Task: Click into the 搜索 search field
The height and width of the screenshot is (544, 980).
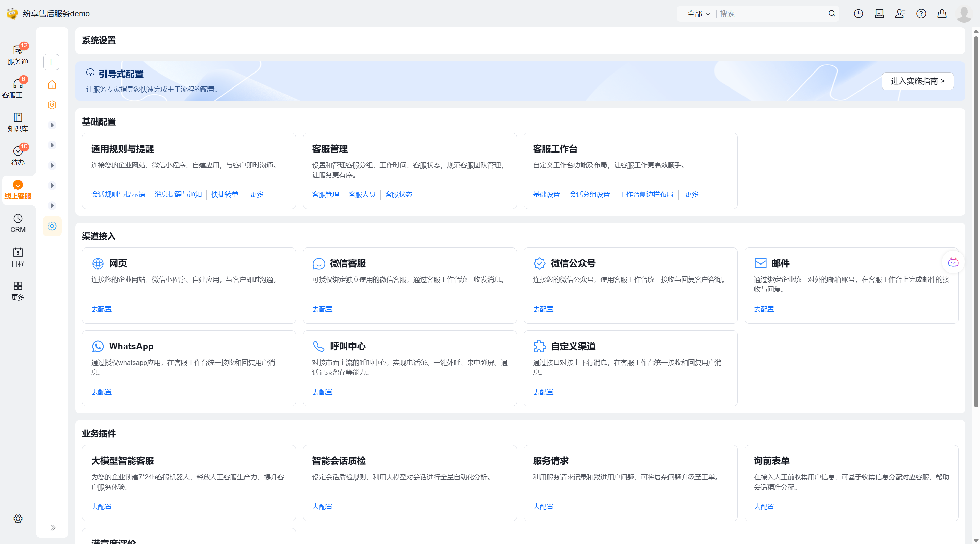Action: pyautogui.click(x=772, y=14)
